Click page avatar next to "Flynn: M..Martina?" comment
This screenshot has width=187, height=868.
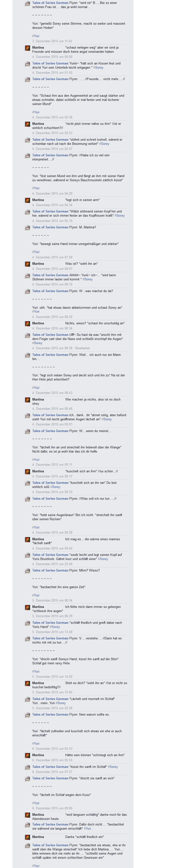click(x=27, y=228)
